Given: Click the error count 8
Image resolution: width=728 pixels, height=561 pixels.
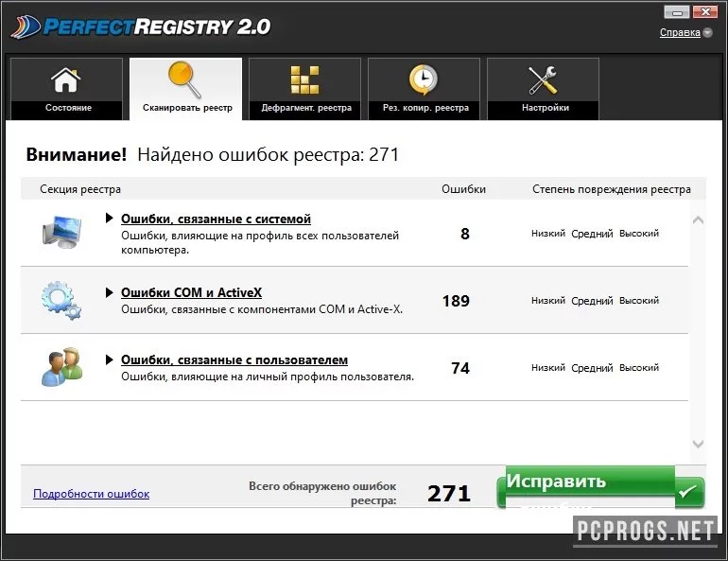Looking at the screenshot, I should pyautogui.click(x=465, y=234).
